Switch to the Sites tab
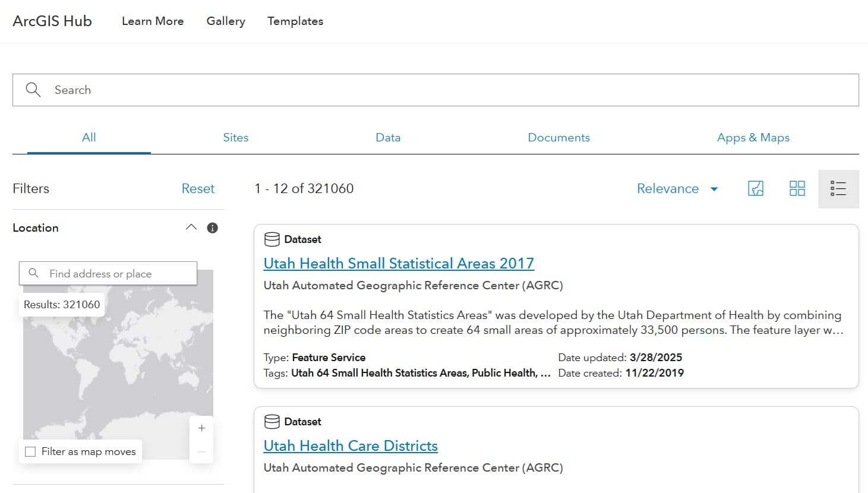Image resolution: width=868 pixels, height=493 pixels. (236, 137)
